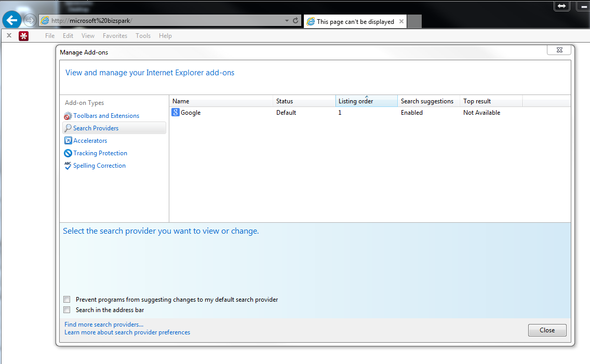Click the 'Enabled' search suggestions cell

412,113
